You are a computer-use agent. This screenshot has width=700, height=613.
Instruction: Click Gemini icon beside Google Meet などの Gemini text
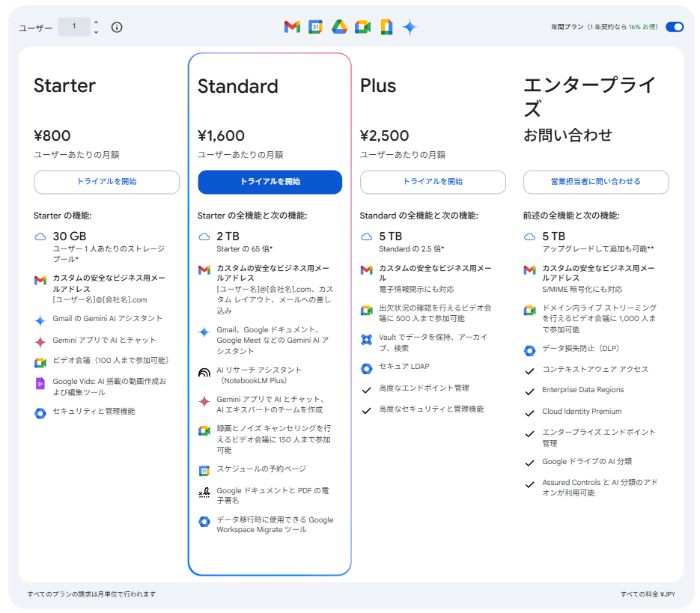[x=204, y=332]
